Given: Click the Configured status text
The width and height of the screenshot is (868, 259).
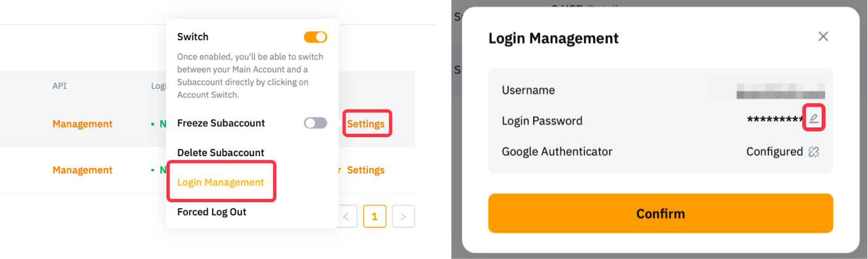Looking at the screenshot, I should (774, 152).
